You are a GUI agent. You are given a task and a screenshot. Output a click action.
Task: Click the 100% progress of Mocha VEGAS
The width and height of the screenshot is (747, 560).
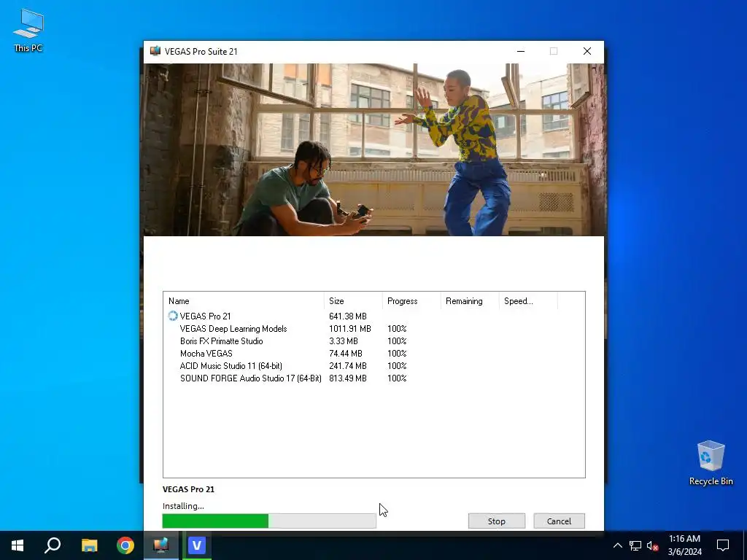tap(397, 354)
